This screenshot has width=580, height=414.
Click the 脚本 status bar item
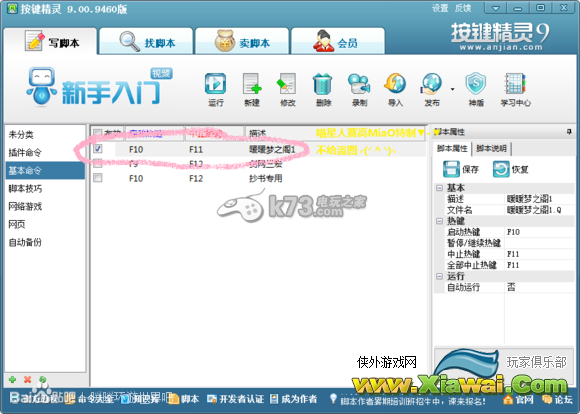pyautogui.click(x=184, y=399)
